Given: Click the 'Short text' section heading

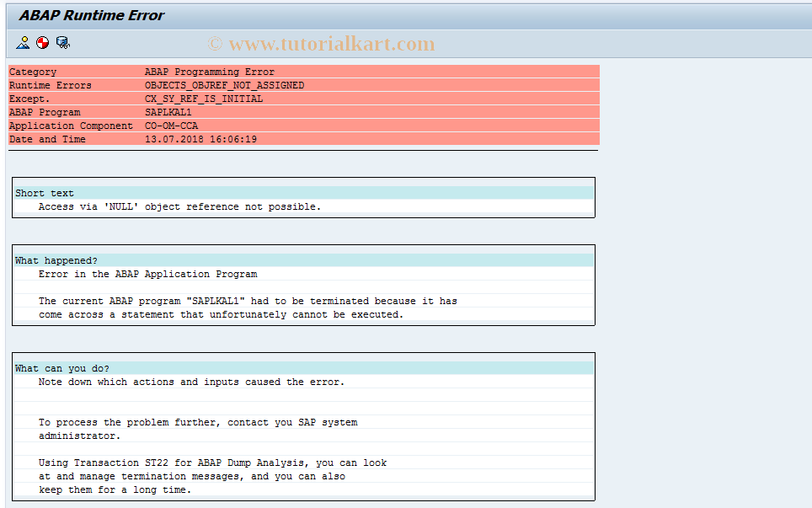Looking at the screenshot, I should pos(45,193).
